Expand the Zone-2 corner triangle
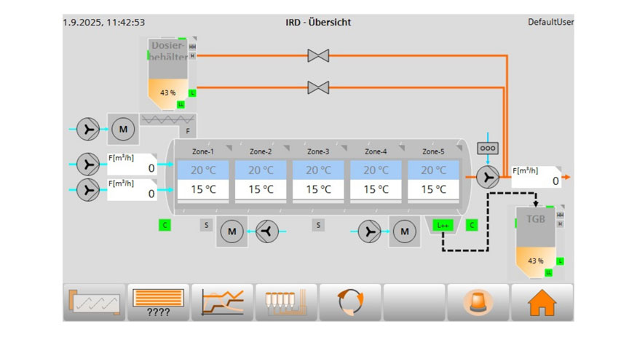 tap(287, 148)
